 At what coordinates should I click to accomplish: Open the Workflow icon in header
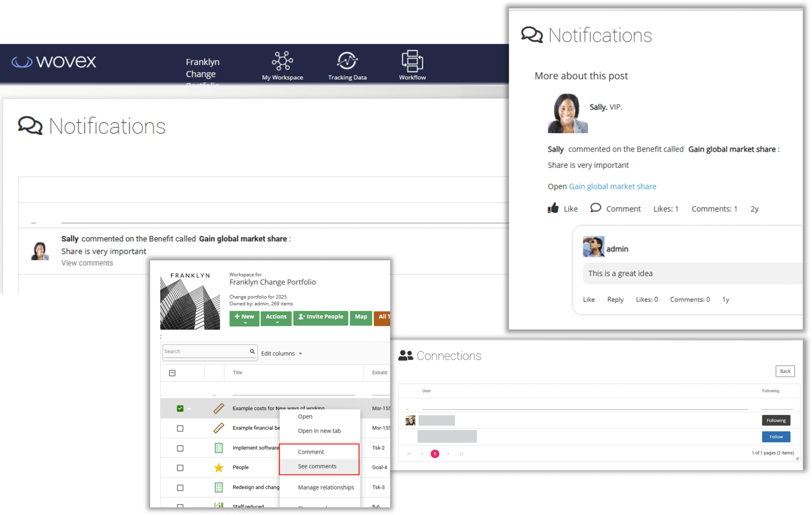click(x=412, y=61)
